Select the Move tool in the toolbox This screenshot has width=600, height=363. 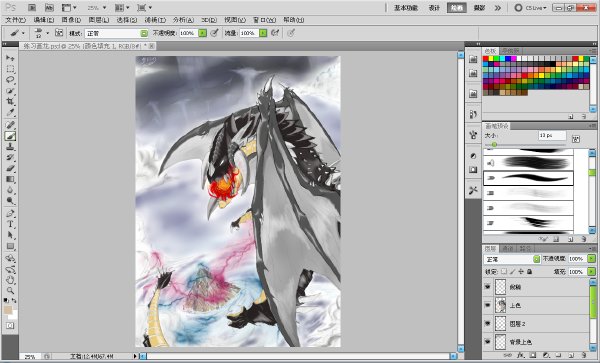pyautogui.click(x=10, y=58)
